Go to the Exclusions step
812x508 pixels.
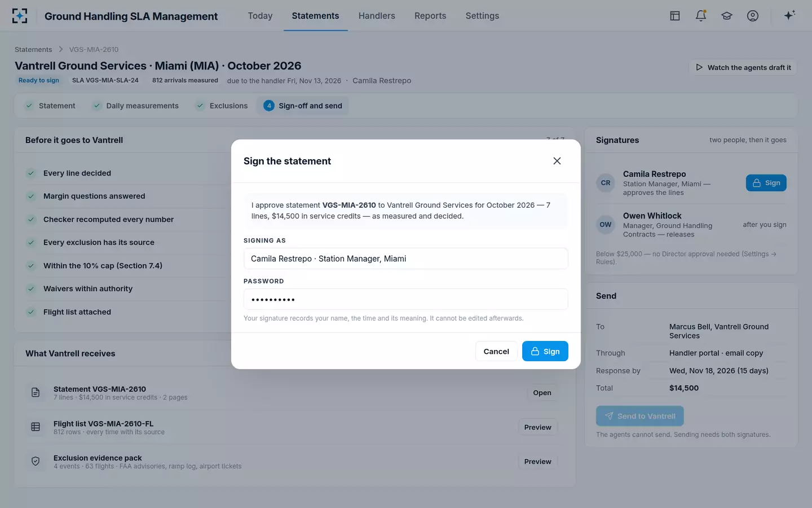point(222,106)
